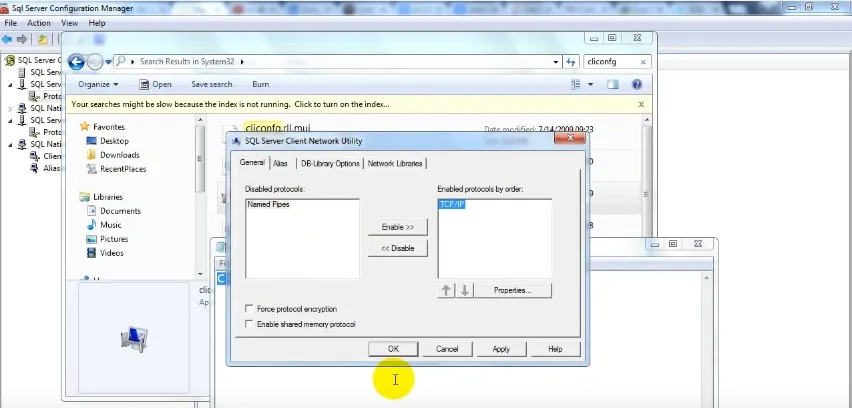Click the Favorites star icon
852x408 pixels.
tap(84, 127)
